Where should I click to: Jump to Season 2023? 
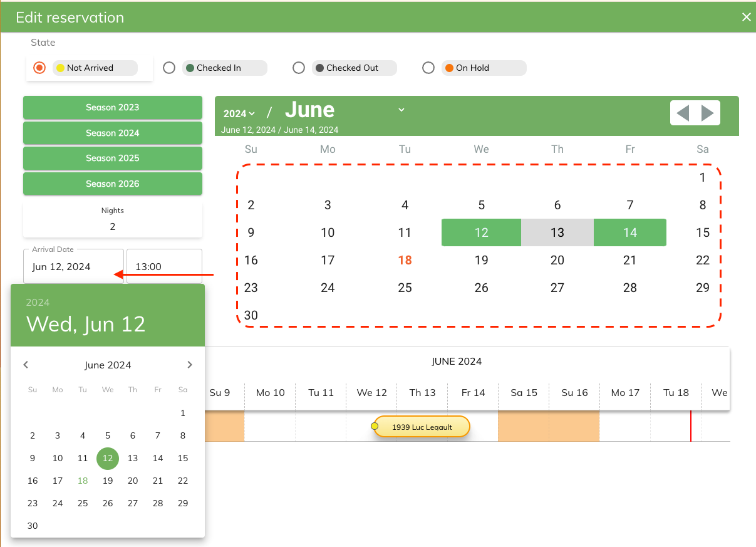pyautogui.click(x=113, y=107)
